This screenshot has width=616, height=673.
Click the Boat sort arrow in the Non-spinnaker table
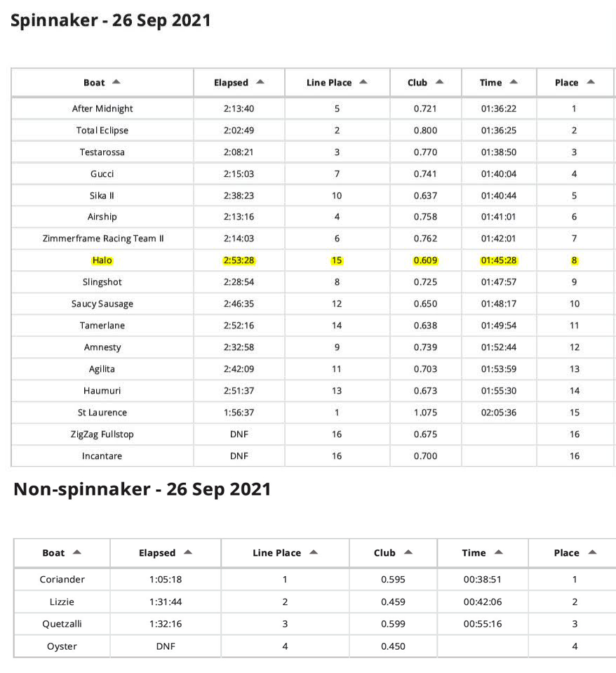pyautogui.click(x=76, y=552)
